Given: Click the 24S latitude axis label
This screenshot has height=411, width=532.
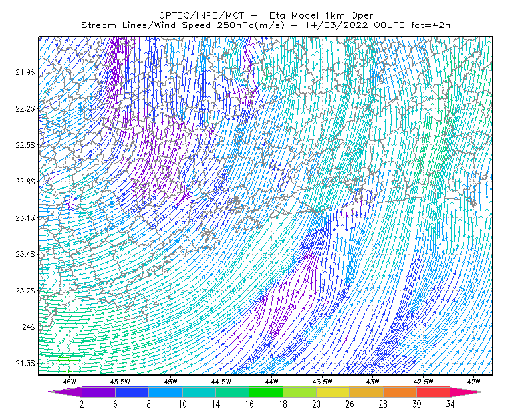Looking at the screenshot, I should pos(29,327).
